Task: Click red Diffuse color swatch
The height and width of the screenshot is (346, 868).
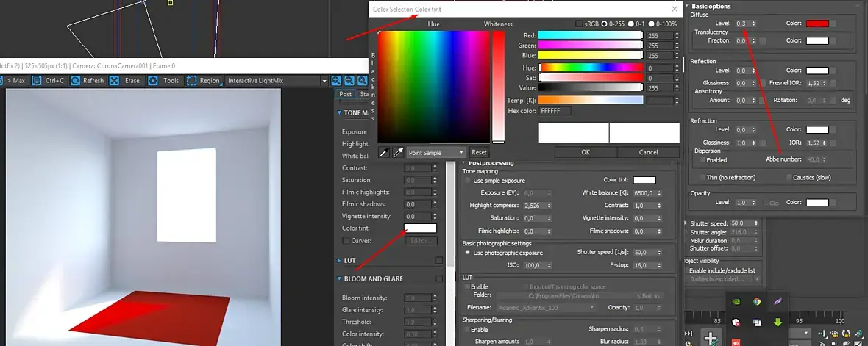Action: pos(817,24)
